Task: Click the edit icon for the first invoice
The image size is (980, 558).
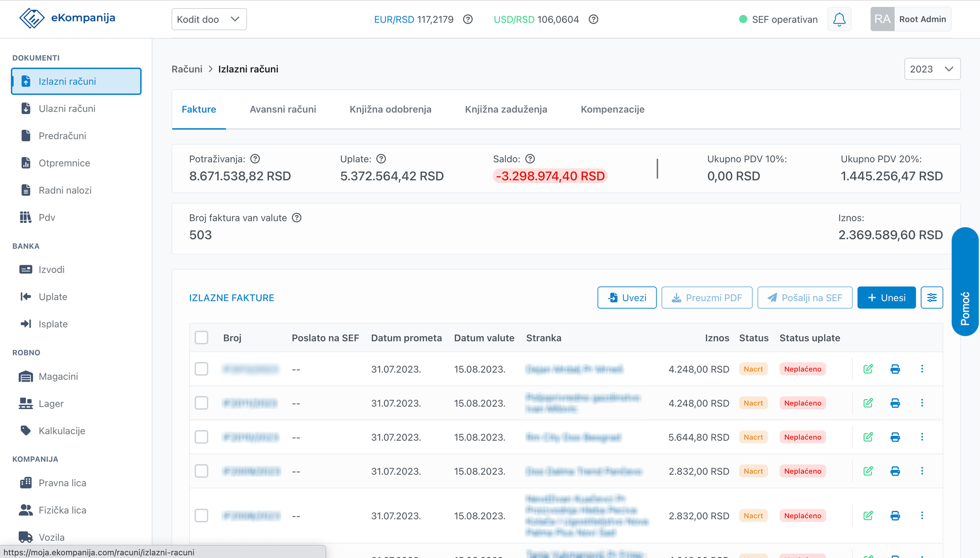Action: pyautogui.click(x=868, y=369)
